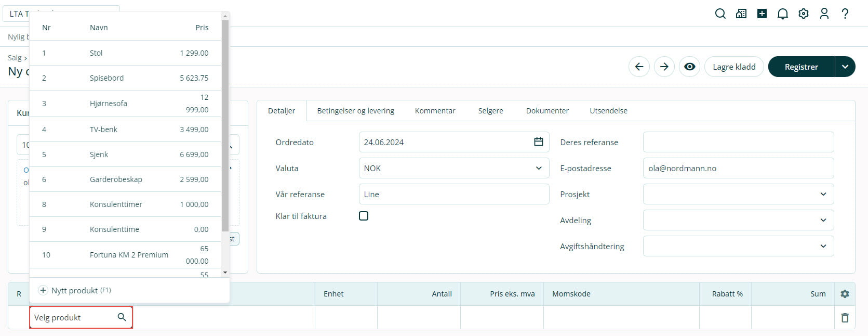This screenshot has width=868, height=336.
Task: Open the global search icon
Action: pos(720,14)
